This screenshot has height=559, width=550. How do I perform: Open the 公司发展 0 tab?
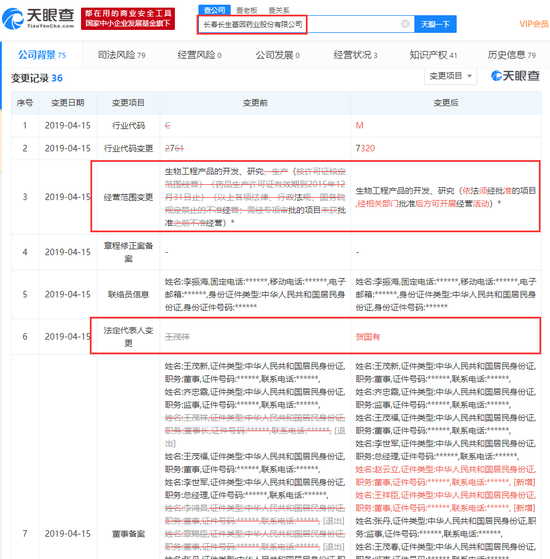(x=277, y=55)
